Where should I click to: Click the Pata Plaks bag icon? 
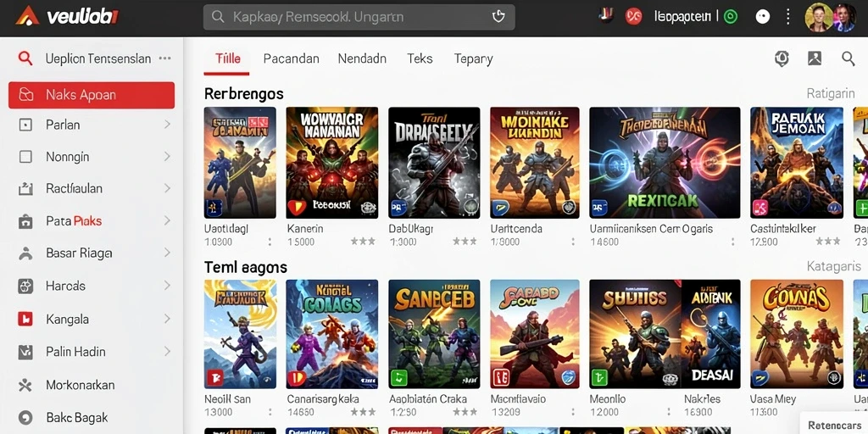(x=25, y=221)
